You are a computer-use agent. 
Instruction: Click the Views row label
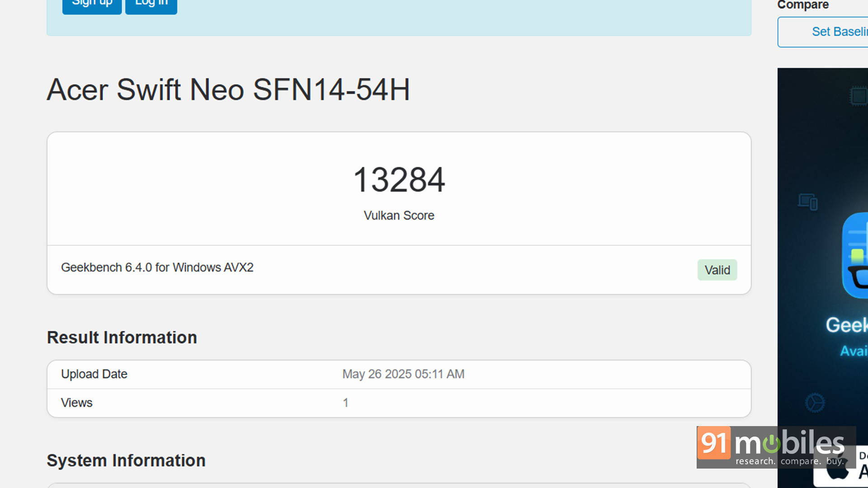[77, 403]
